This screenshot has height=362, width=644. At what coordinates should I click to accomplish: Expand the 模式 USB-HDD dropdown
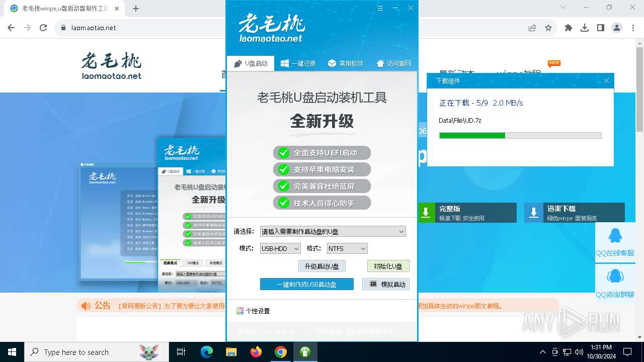280,248
